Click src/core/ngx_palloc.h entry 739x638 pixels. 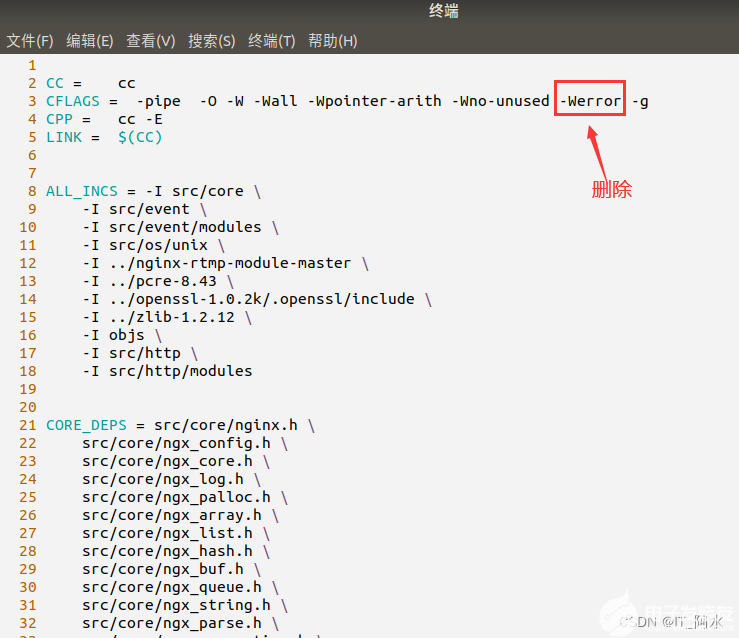pyautogui.click(x=176, y=497)
